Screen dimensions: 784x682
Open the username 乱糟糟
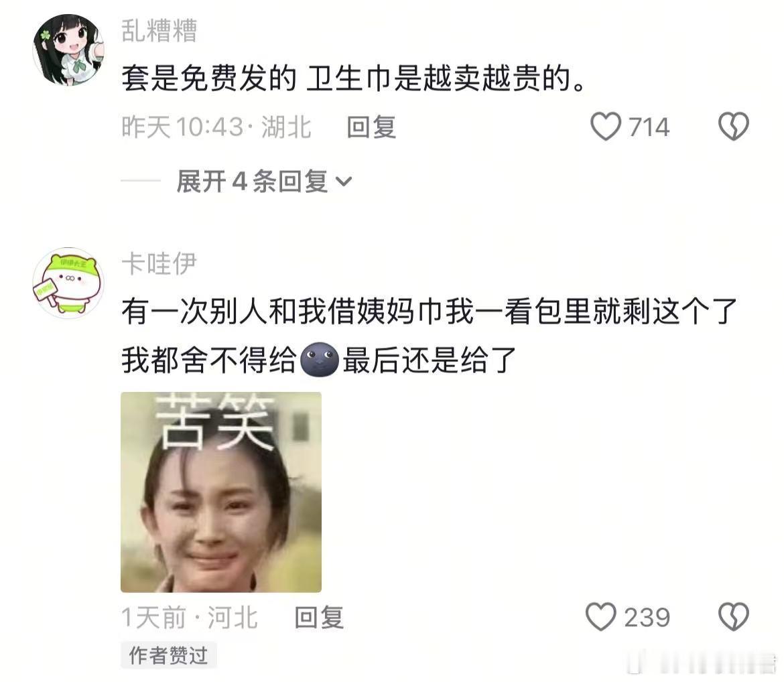tap(159, 31)
